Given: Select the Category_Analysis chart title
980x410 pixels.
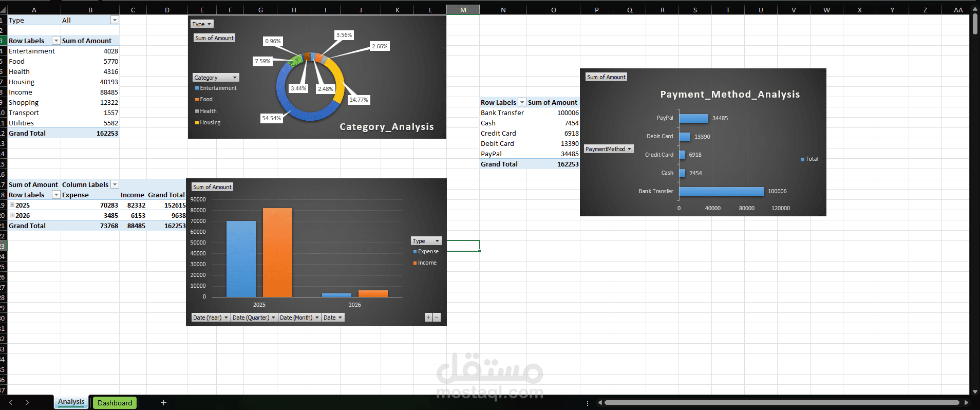Looking at the screenshot, I should [x=386, y=127].
